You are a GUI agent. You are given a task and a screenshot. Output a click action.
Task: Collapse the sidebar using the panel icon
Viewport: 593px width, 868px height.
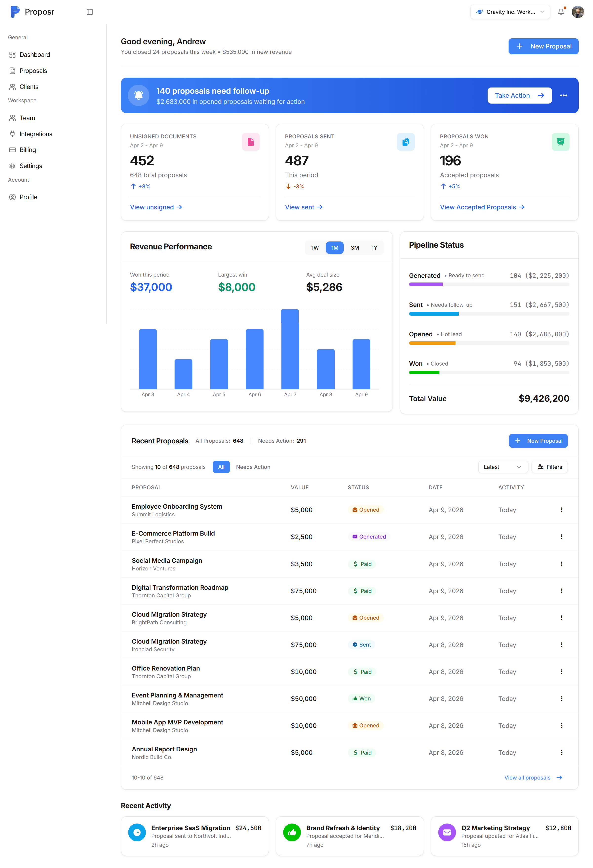click(90, 12)
